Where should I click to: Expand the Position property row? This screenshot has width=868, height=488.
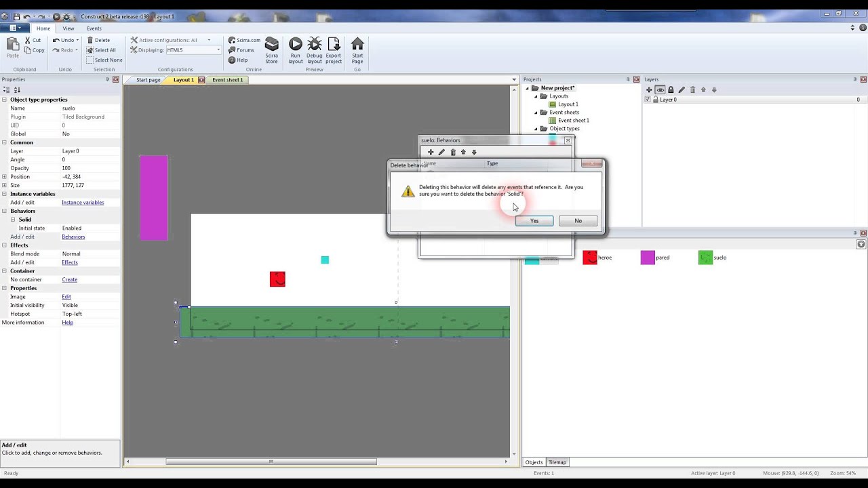pyautogui.click(x=5, y=177)
